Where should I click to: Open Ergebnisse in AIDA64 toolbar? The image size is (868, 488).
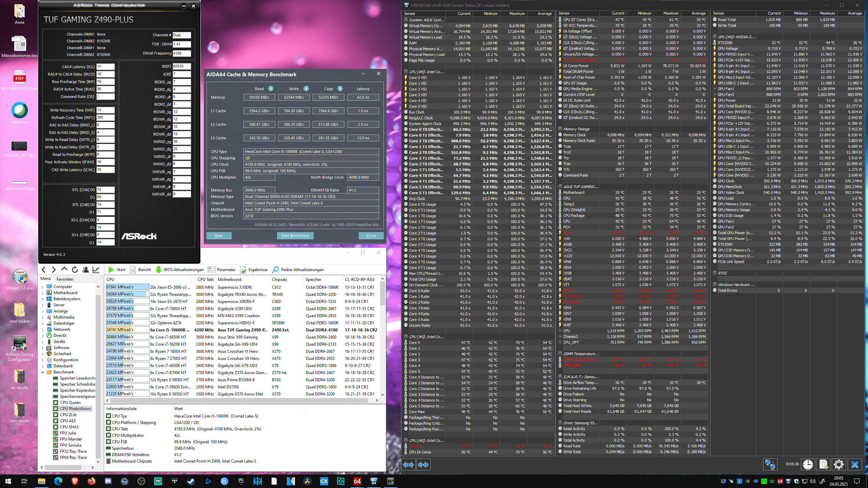point(254,269)
